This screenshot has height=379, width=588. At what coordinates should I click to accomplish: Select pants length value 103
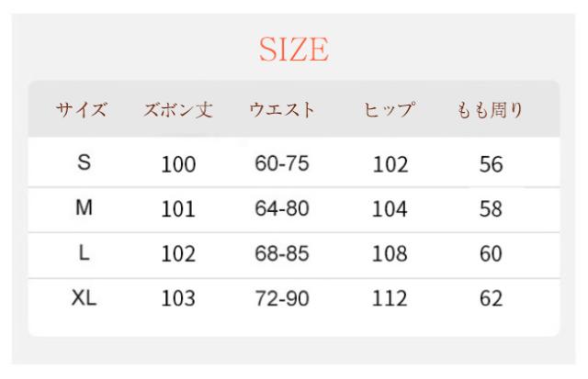178,299
